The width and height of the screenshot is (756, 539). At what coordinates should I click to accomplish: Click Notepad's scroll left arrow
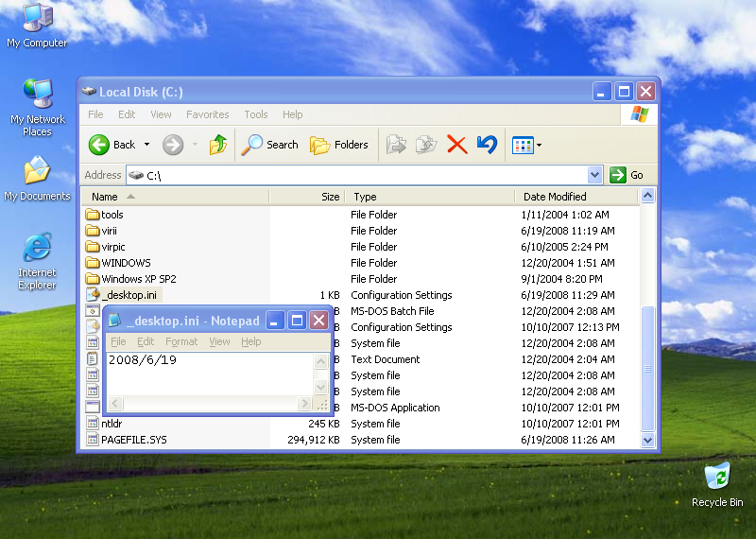pos(115,403)
